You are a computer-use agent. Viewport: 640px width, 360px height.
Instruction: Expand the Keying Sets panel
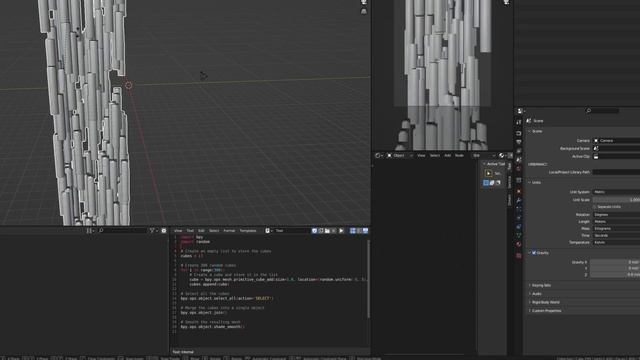point(540,285)
